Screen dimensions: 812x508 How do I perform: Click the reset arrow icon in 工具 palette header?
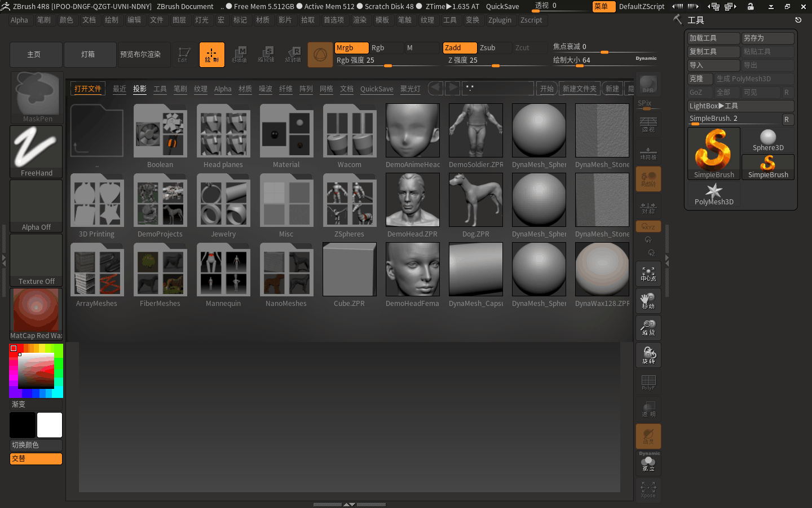coord(798,20)
